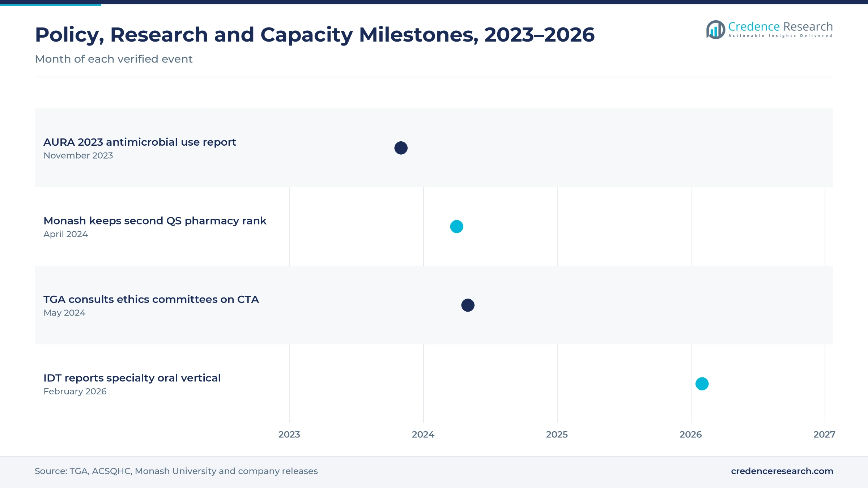Click the 'February 2026' date text
This screenshot has height=488, width=868.
tap(75, 391)
